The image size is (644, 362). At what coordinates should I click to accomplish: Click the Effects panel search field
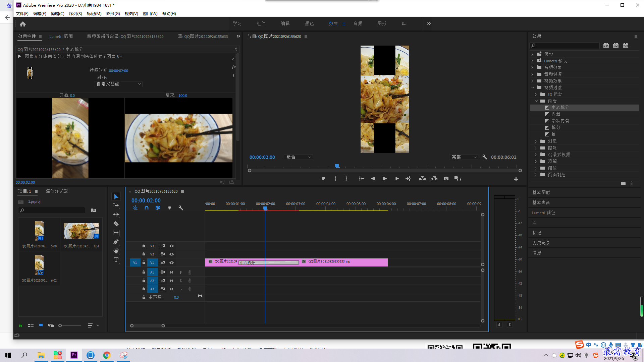[565, 45]
